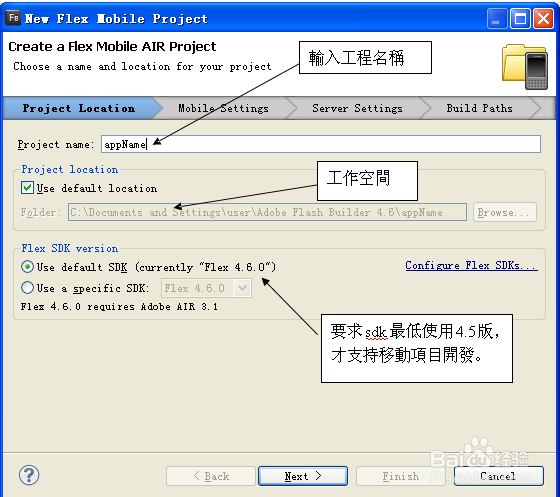The width and height of the screenshot is (560, 497).
Task: Click the Cancel button
Action: pos(499,476)
